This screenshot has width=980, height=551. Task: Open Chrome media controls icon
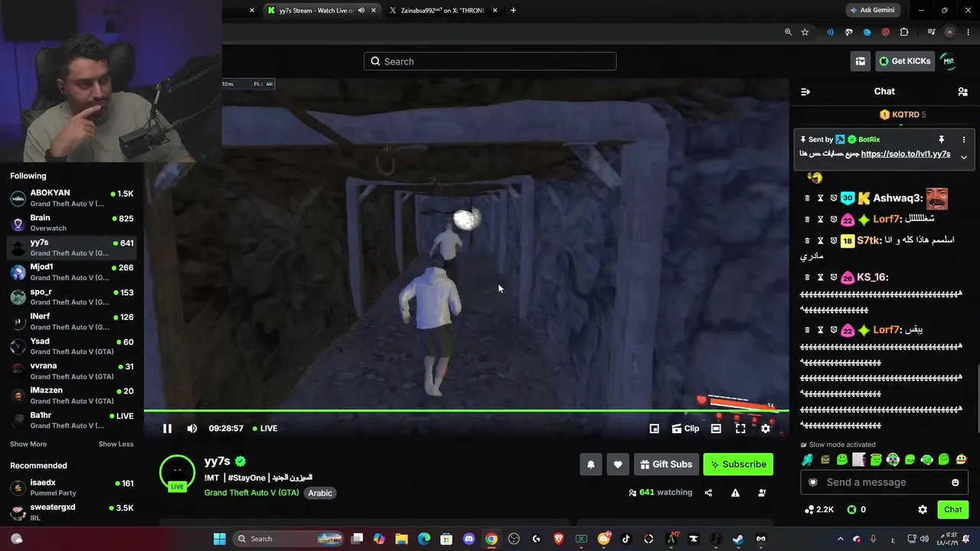pyautogui.click(x=931, y=32)
